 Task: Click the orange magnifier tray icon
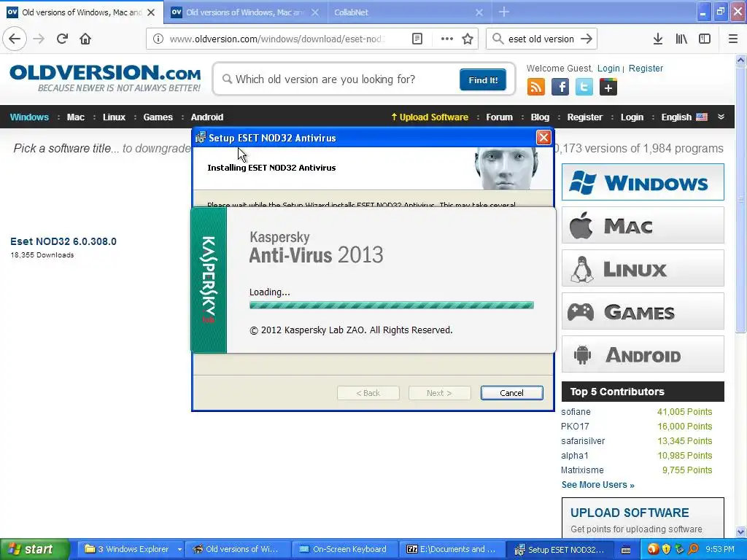(693, 549)
